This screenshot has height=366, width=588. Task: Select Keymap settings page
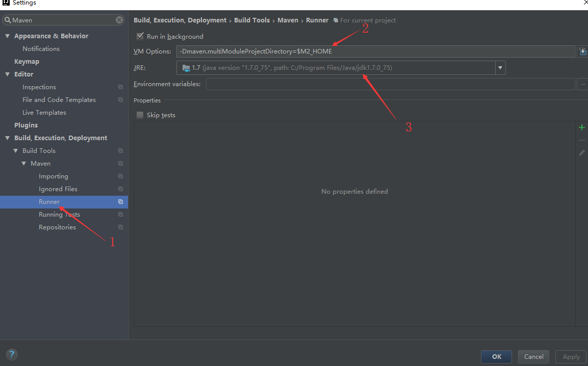(x=27, y=62)
